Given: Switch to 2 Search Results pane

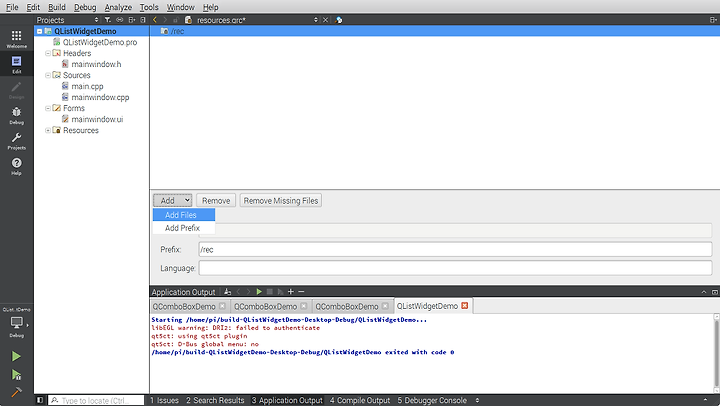Looking at the screenshot, I should 215,400.
